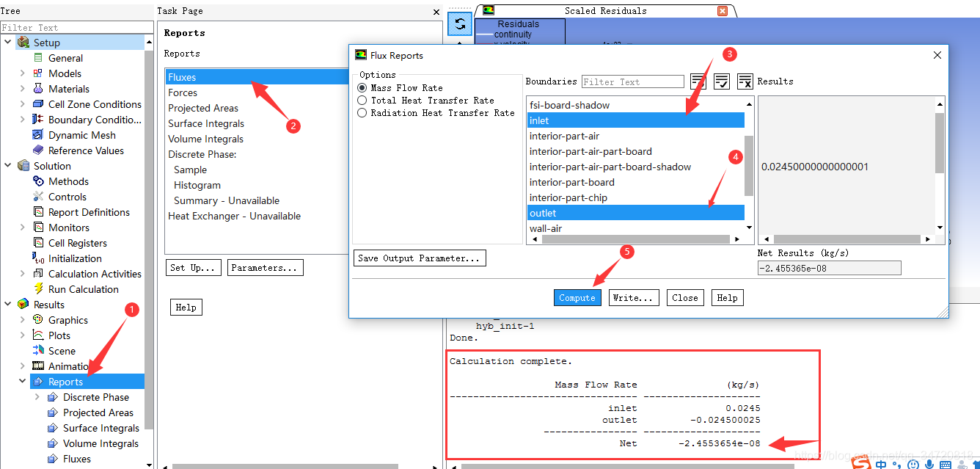Click the Methods icon in Solution

[38, 181]
